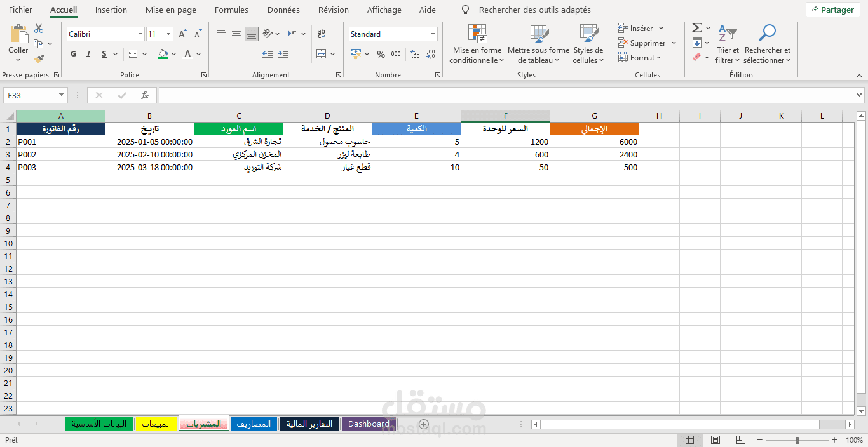Open Police dialog launcher
This screenshot has height=447, width=868.
point(204,75)
